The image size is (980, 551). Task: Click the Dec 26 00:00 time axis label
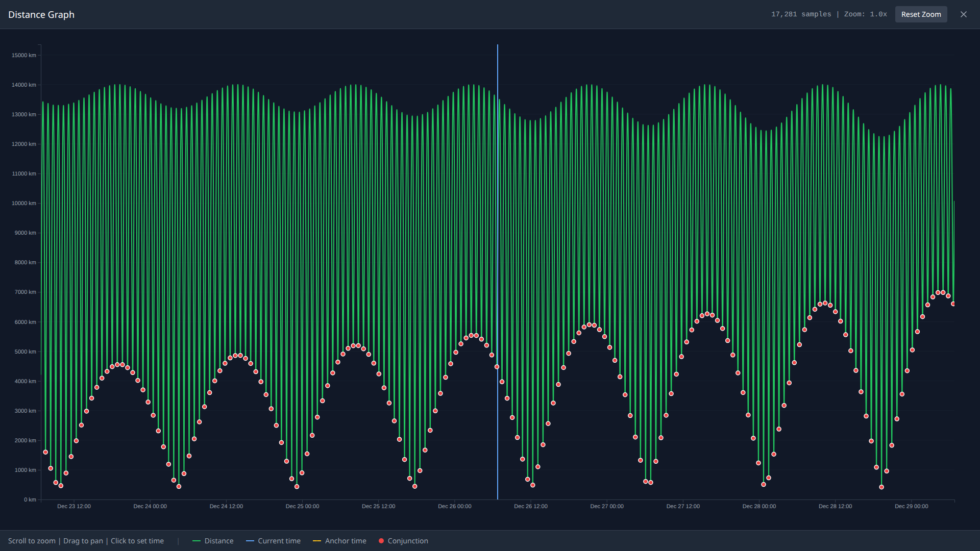[x=454, y=506]
